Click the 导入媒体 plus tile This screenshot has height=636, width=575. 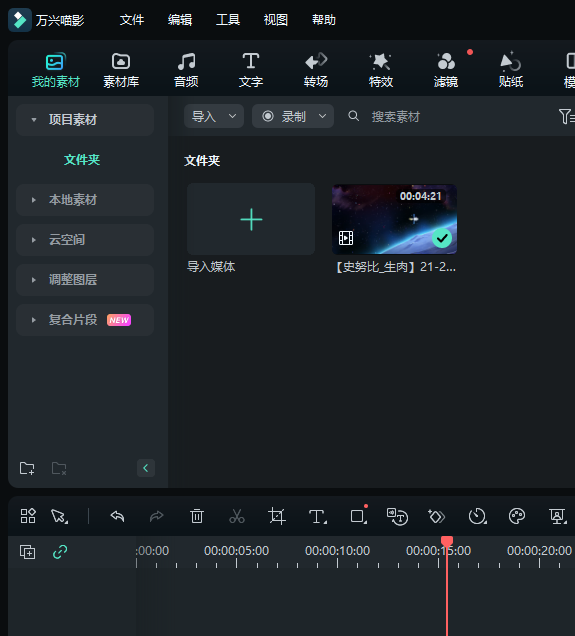coord(251,219)
